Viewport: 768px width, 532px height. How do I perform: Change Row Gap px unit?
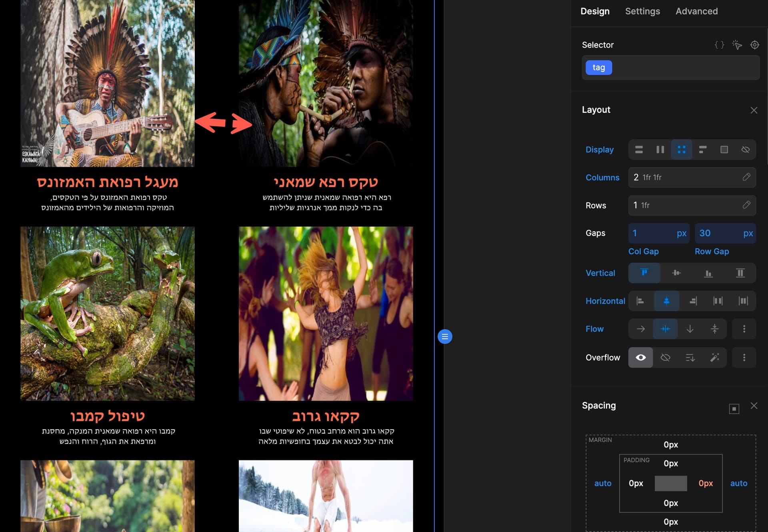(x=748, y=234)
